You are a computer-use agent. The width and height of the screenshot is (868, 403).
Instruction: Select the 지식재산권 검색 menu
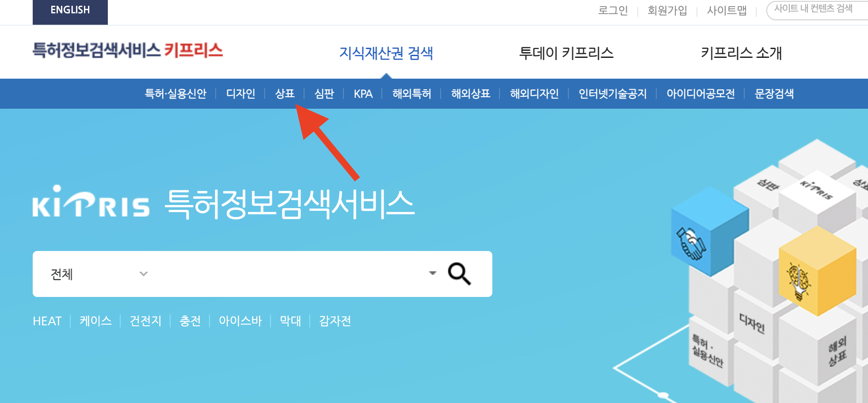pyautogui.click(x=387, y=53)
